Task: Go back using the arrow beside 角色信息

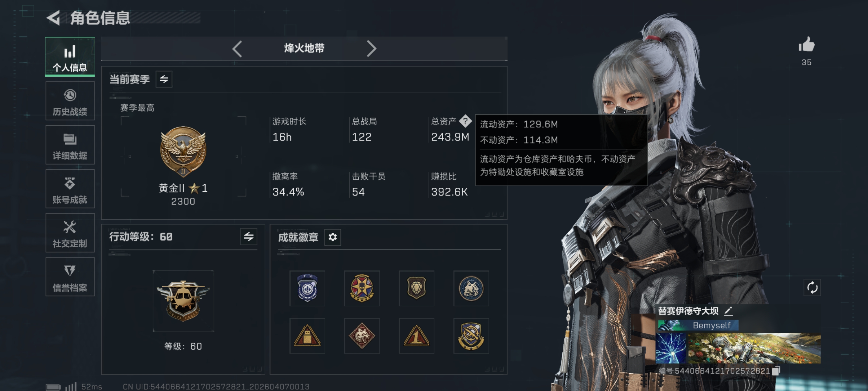Action: point(53,18)
